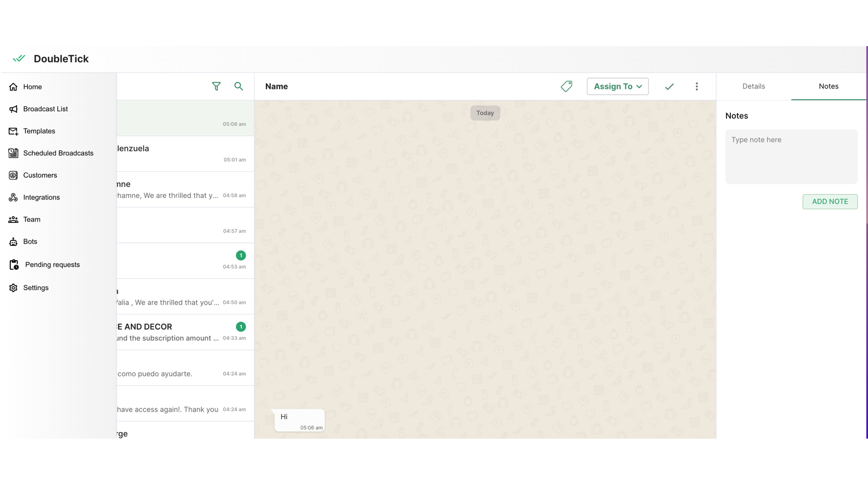Open chat previewing 'alia , We are thrilled'
The height and width of the screenshot is (488, 868).
pos(186,297)
